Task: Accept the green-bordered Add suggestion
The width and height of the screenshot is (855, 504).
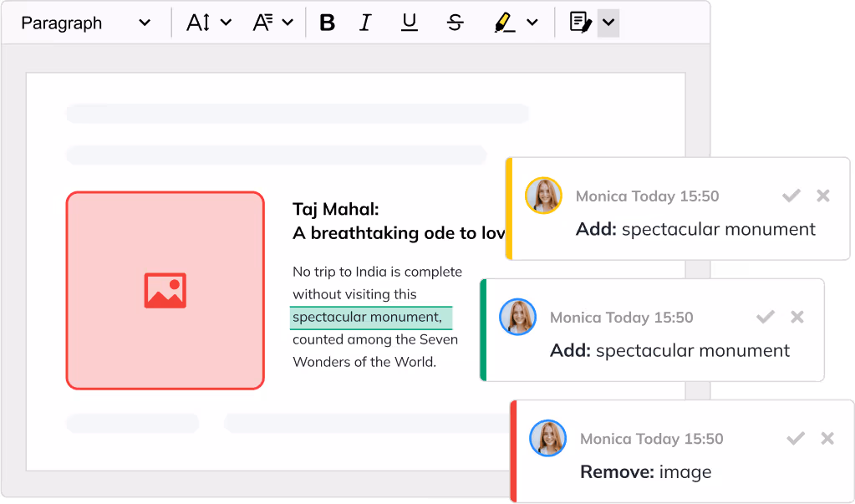Action: [765, 317]
